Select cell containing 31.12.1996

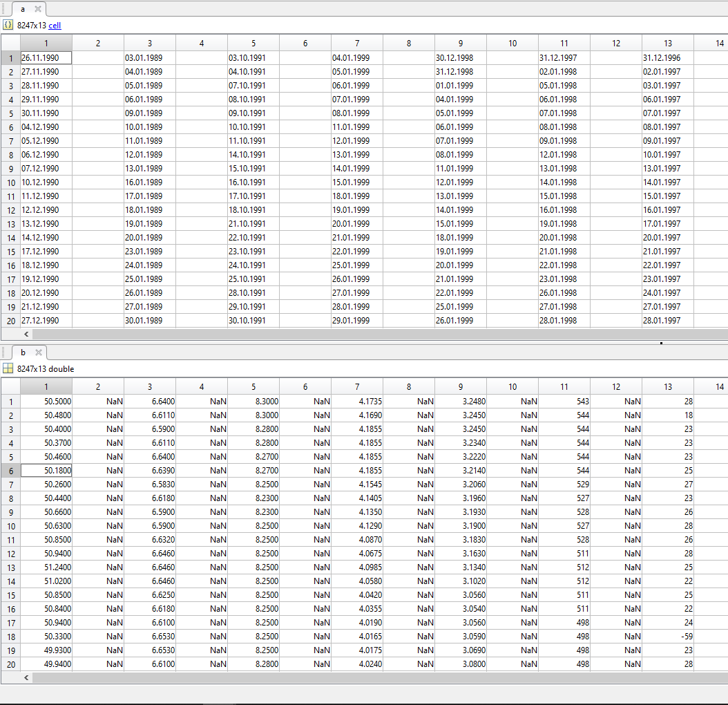(668, 57)
